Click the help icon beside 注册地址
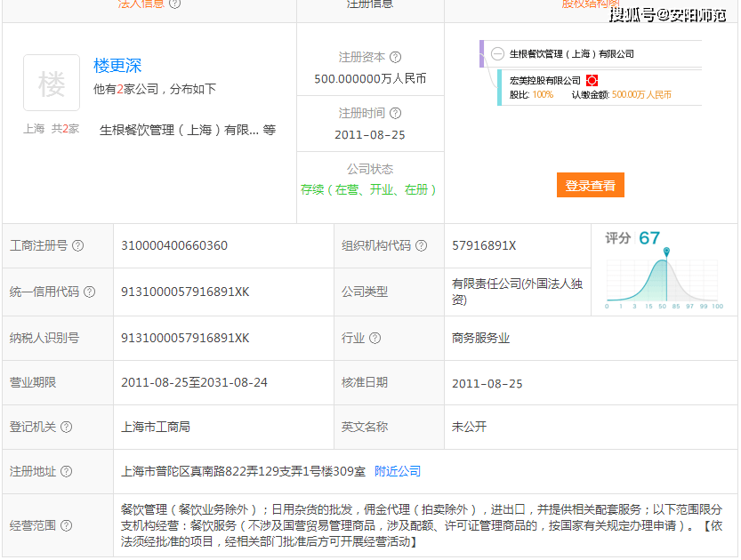This screenshot has width=741, height=560. pyautogui.click(x=67, y=471)
